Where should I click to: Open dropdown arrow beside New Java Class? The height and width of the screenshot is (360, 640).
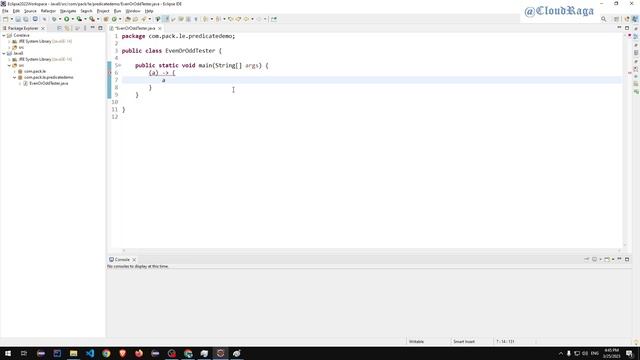tap(120, 19)
